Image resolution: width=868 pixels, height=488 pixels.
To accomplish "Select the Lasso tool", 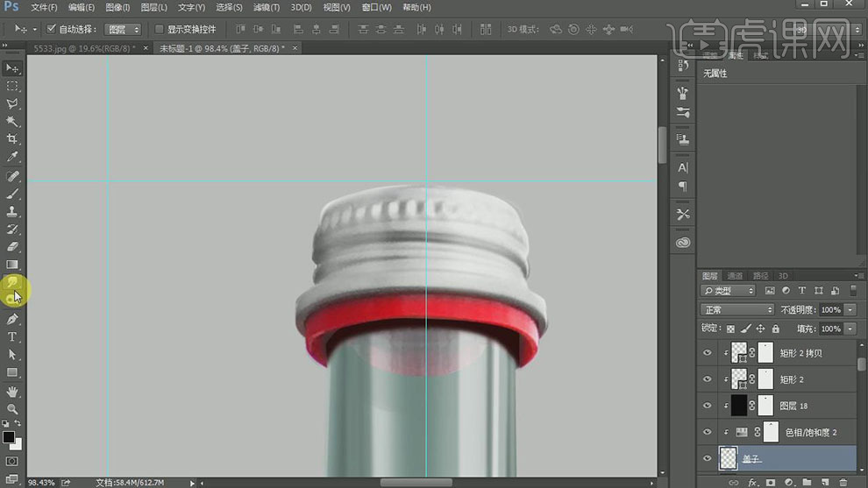I will click(12, 104).
